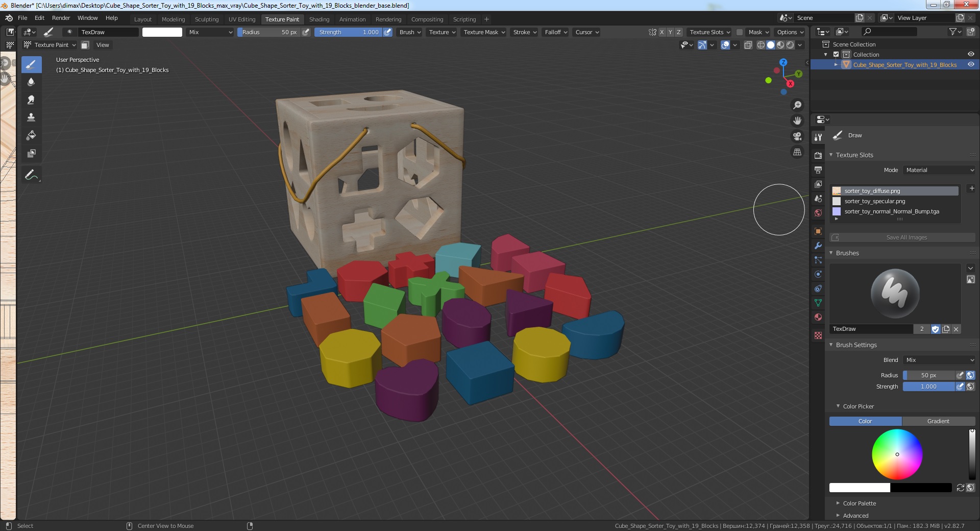This screenshot has height=531, width=980.
Task: Toggle Y axis symmetry
Action: point(670,32)
